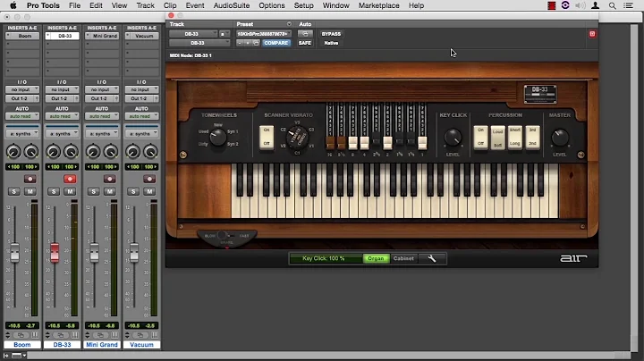Click the mixer view icon at bottom left
Viewport: 644px width, 361px height.
tap(17, 356)
